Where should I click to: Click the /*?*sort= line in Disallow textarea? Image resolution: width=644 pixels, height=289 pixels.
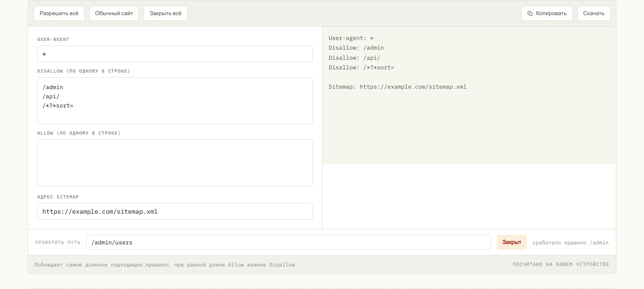pyautogui.click(x=58, y=106)
